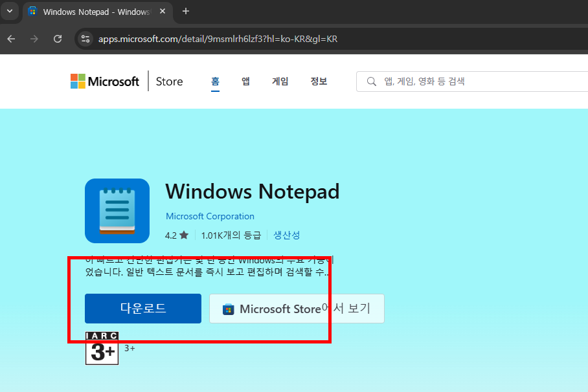Click the Windows Notepad app icon
Image resolution: width=588 pixels, height=392 pixels.
click(117, 211)
